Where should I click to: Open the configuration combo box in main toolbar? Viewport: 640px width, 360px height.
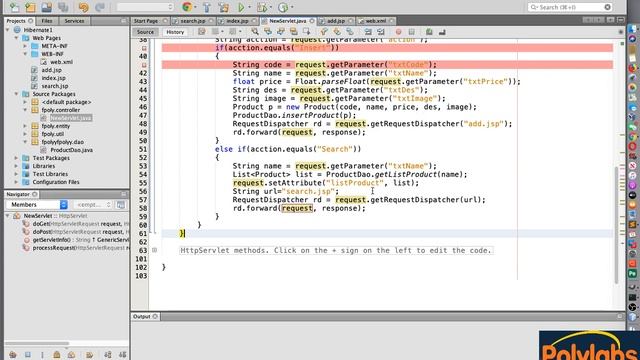(145, 7)
